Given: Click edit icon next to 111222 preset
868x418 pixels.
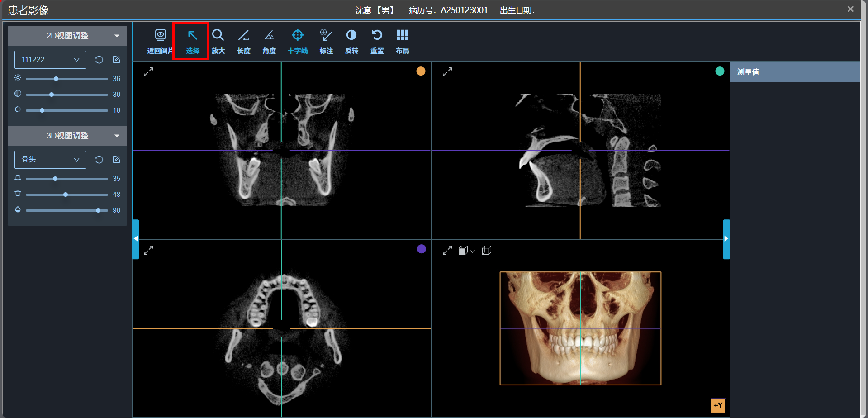Looking at the screenshot, I should click(116, 60).
